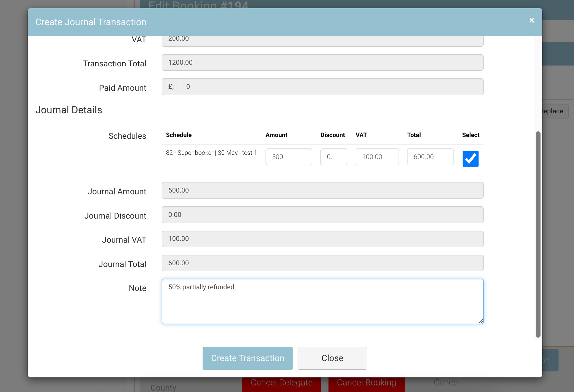Screen dimensions: 574x392
Task: Select the Journal Amount field
Action: click(322, 190)
